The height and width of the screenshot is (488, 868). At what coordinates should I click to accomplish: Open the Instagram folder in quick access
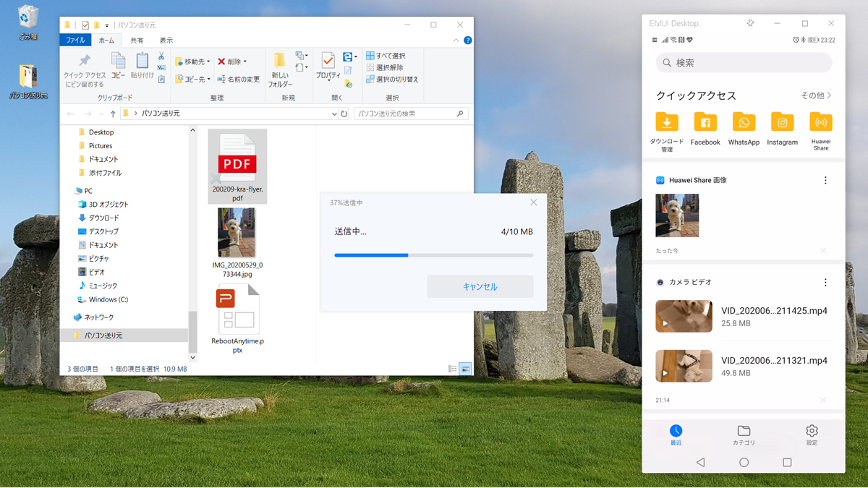pos(783,129)
